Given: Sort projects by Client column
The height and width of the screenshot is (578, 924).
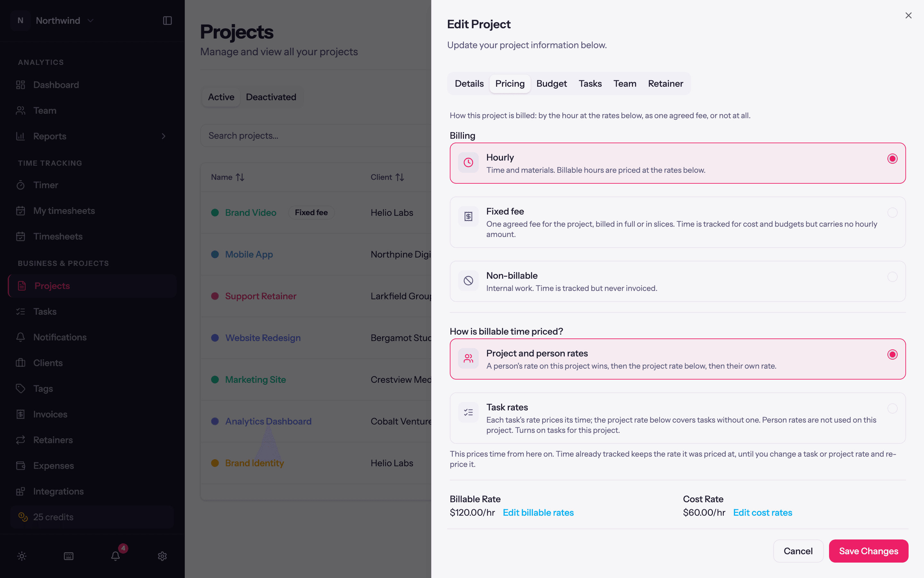Looking at the screenshot, I should click(387, 177).
